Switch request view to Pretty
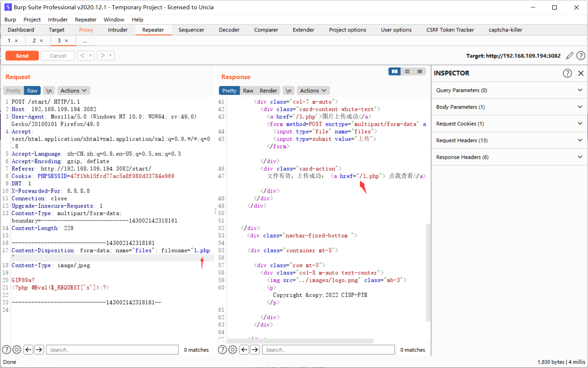This screenshot has width=588, height=368. click(x=14, y=91)
